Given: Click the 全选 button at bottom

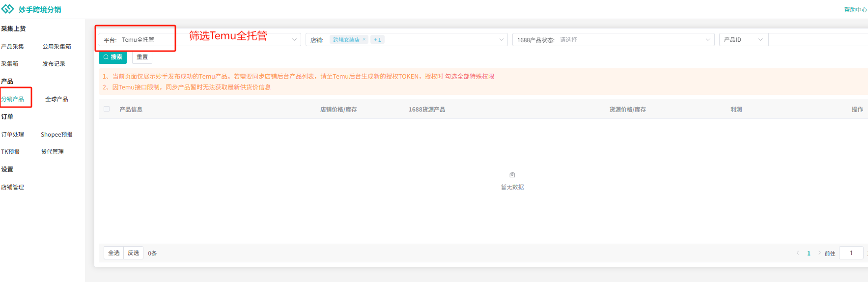Looking at the screenshot, I should coord(113,253).
